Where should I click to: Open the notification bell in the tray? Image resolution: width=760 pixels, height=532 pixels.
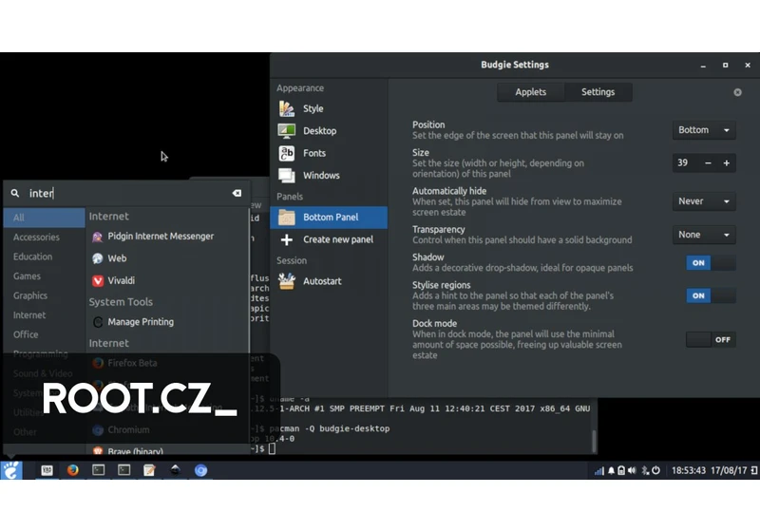point(611,470)
